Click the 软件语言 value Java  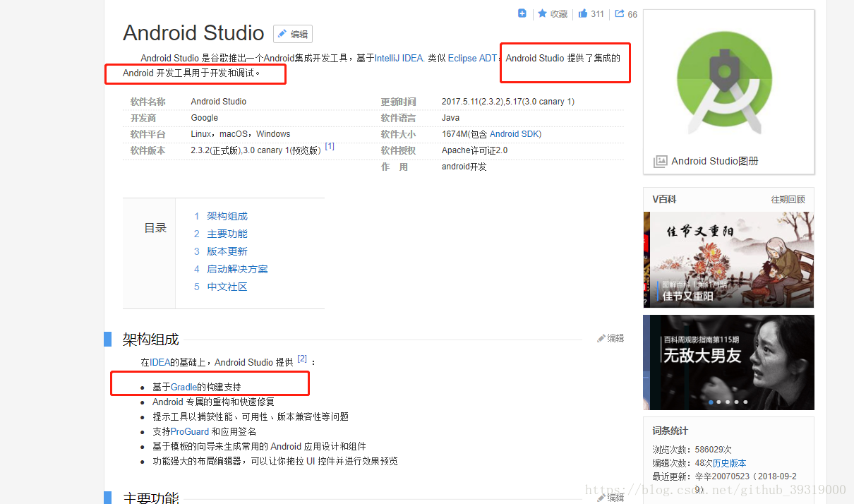[x=450, y=118]
